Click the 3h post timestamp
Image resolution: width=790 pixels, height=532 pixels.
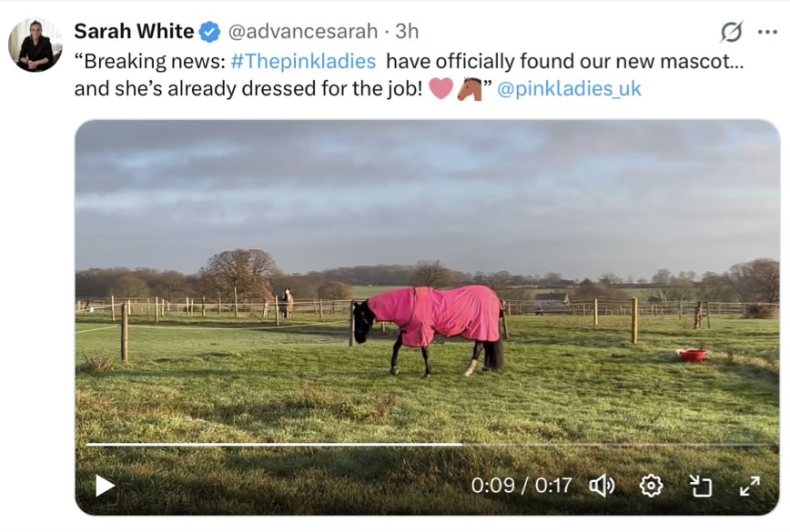point(407,32)
